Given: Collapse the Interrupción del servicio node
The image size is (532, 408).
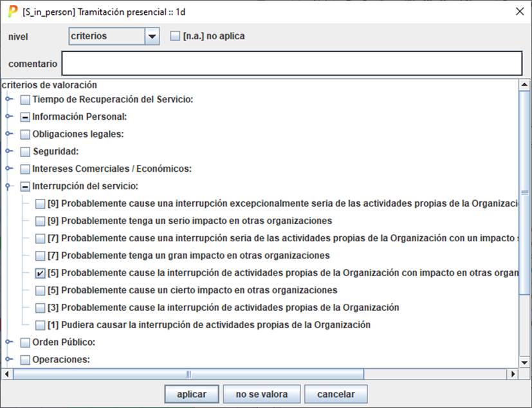Looking at the screenshot, I should [x=8, y=187].
